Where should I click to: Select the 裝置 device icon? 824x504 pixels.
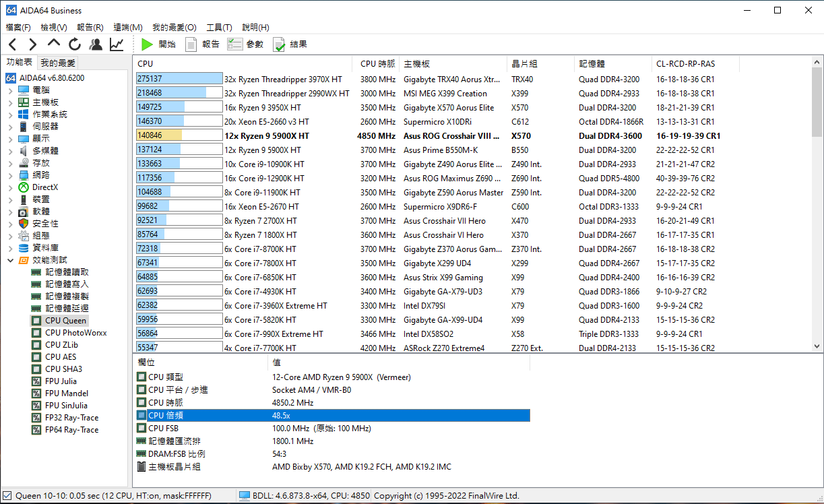tap(24, 199)
